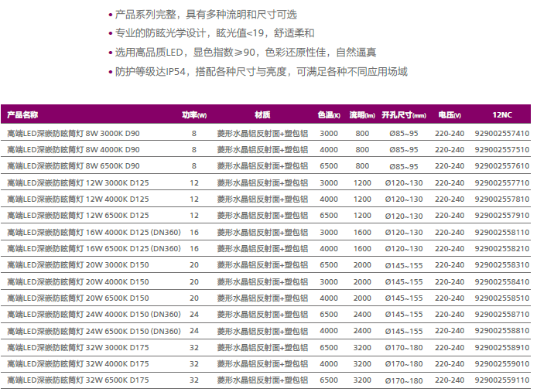Viewport: 537px width, 392px height.
Task: Click the 12NC code 929002559110
Action: [502, 380]
